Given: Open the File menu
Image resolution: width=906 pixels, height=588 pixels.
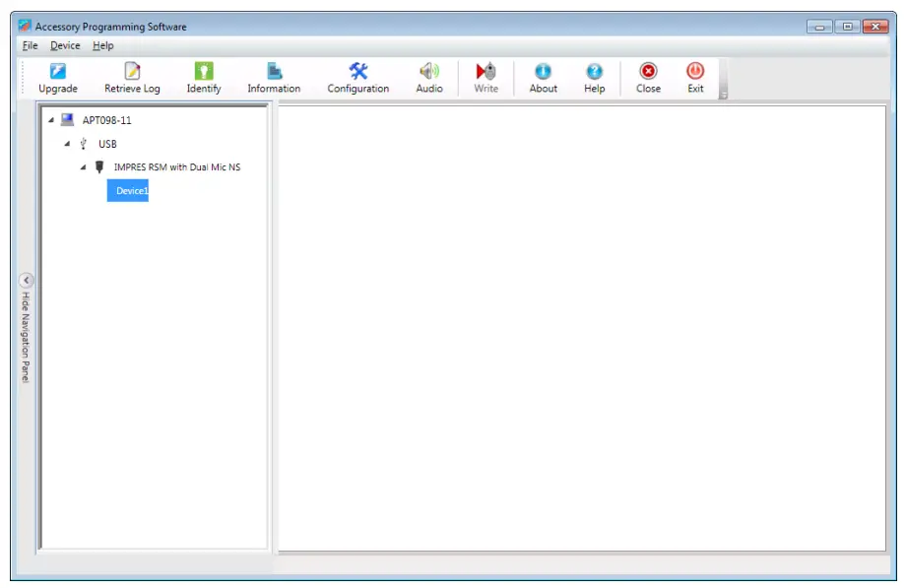Looking at the screenshot, I should click(x=31, y=45).
